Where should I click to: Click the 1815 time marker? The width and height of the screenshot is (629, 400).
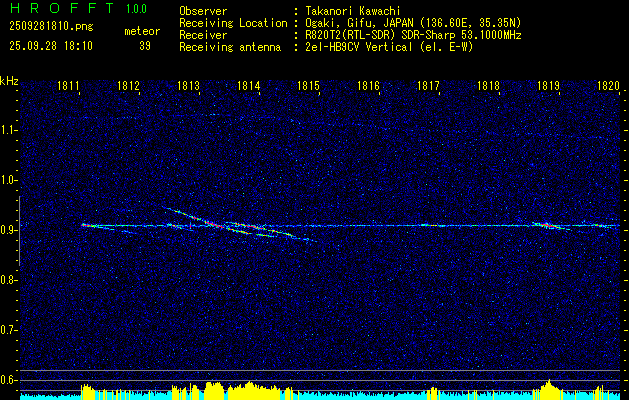(x=308, y=85)
